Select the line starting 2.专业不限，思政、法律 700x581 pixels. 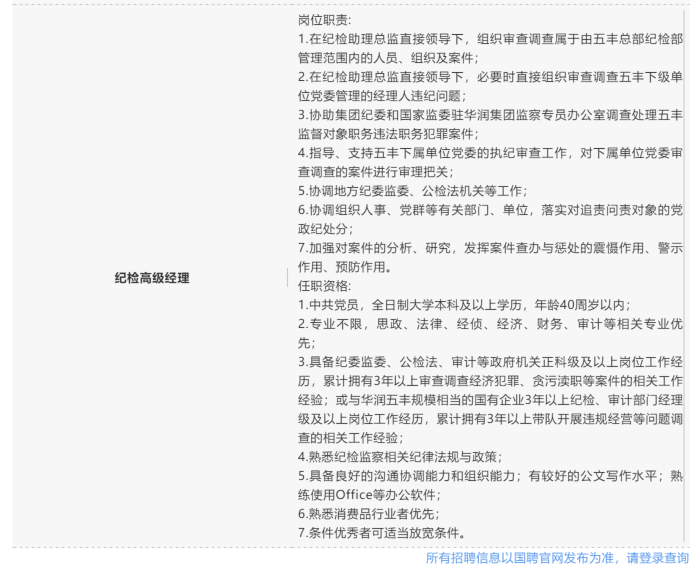click(x=490, y=324)
